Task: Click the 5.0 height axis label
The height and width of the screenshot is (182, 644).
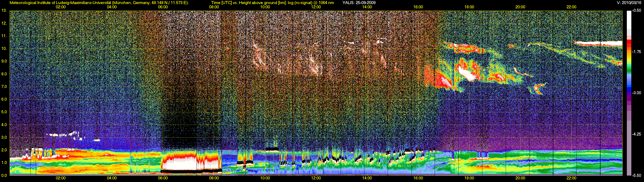Action: 4,112
